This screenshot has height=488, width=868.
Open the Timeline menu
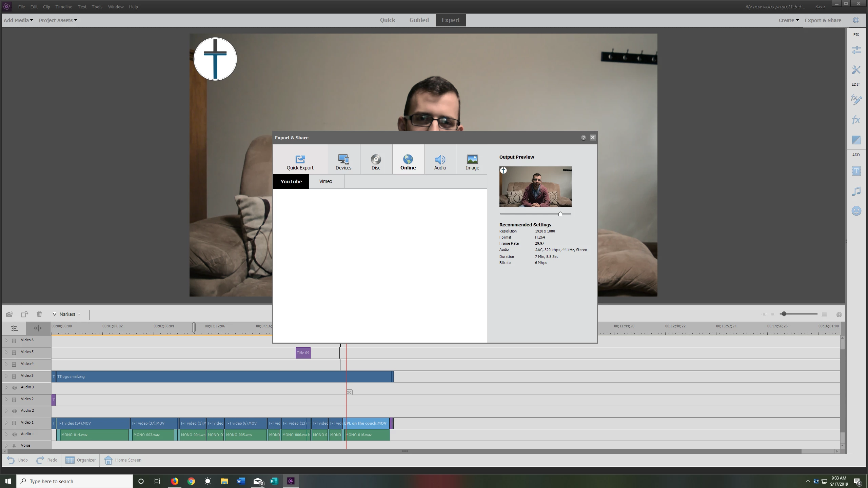pyautogui.click(x=63, y=7)
